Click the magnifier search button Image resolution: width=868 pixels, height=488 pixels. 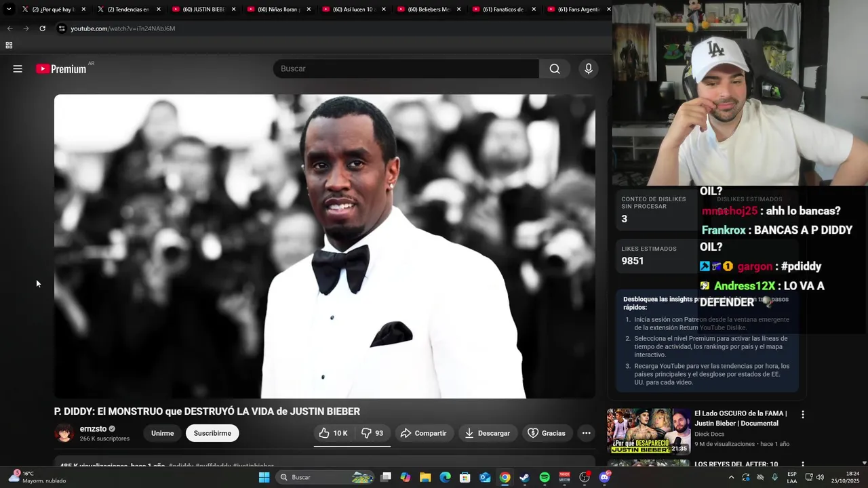(555, 68)
